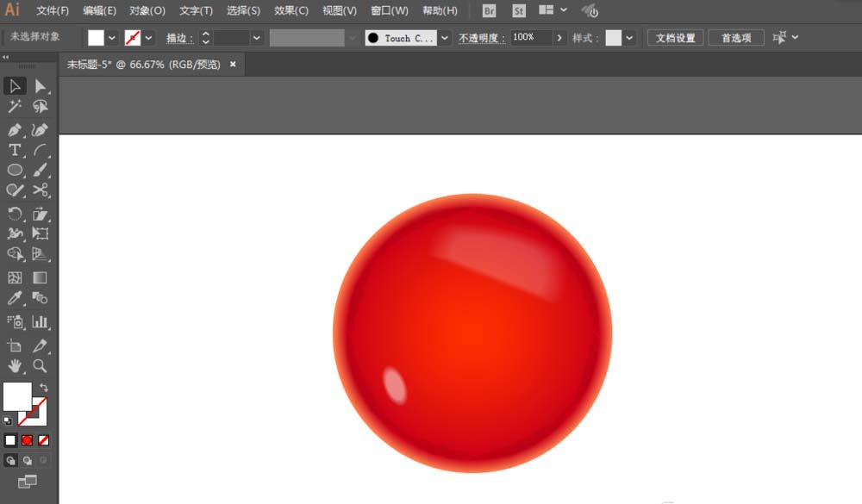Open stroke weight dropdown
This screenshot has width=862, height=504.
[256, 38]
